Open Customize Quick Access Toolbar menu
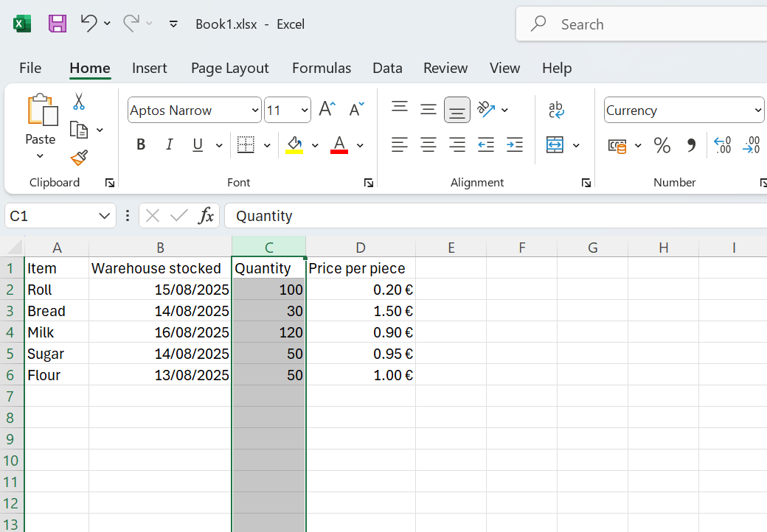Image resolution: width=767 pixels, height=532 pixels. point(173,24)
